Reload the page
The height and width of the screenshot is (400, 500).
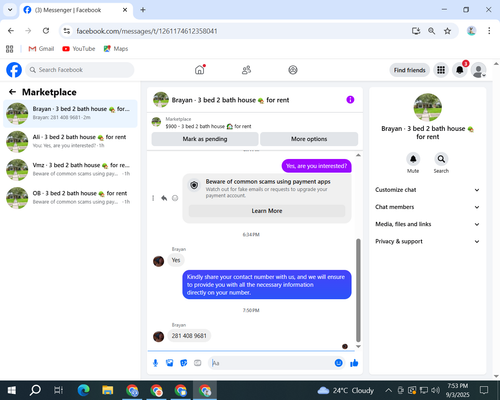point(46,31)
